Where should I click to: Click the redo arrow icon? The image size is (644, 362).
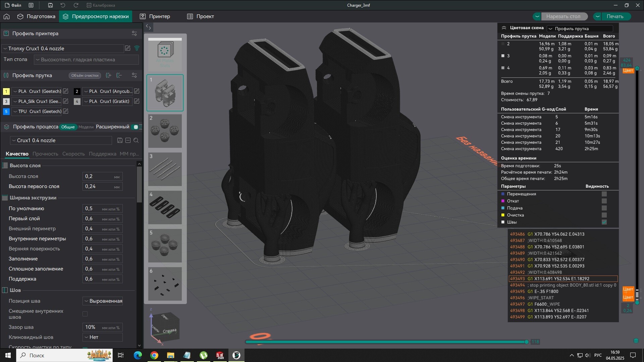76,5
